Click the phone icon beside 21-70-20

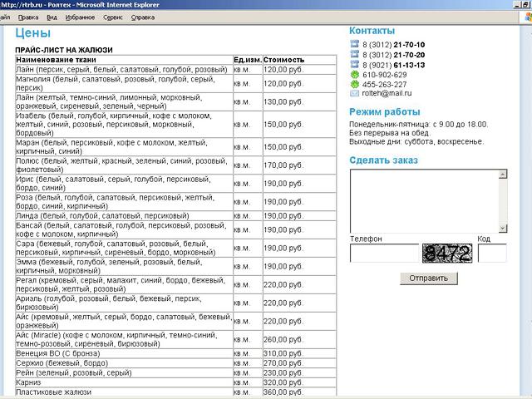coord(354,54)
